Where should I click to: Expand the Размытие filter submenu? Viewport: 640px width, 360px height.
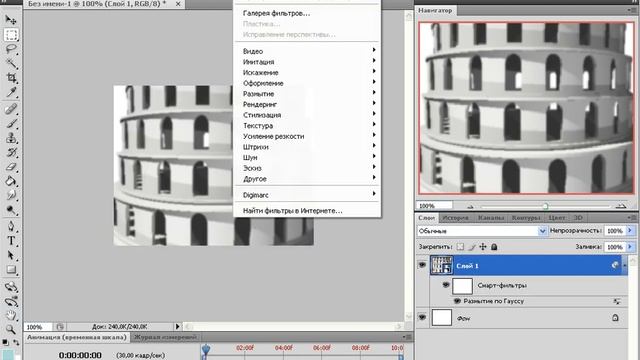[307, 93]
